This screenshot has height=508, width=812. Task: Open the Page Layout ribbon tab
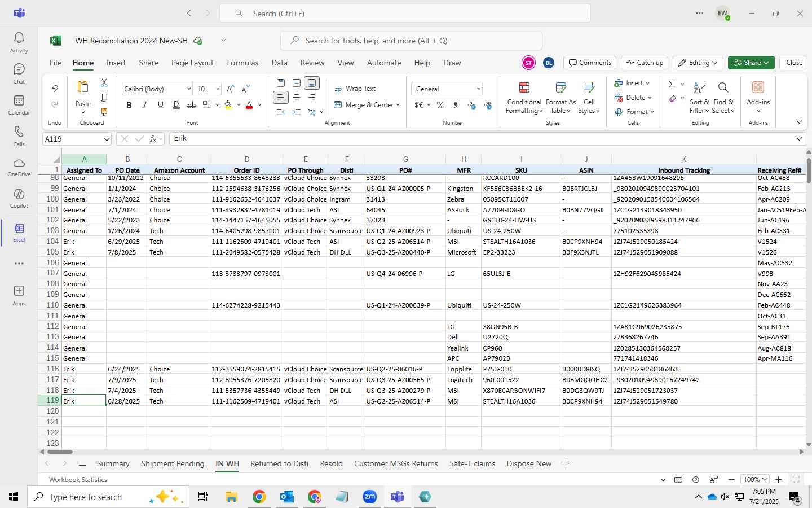192,63
